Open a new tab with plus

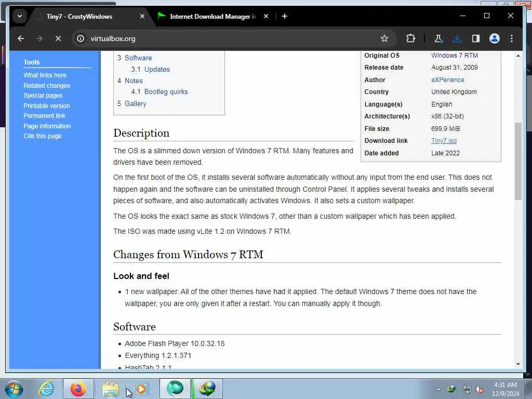285,16
